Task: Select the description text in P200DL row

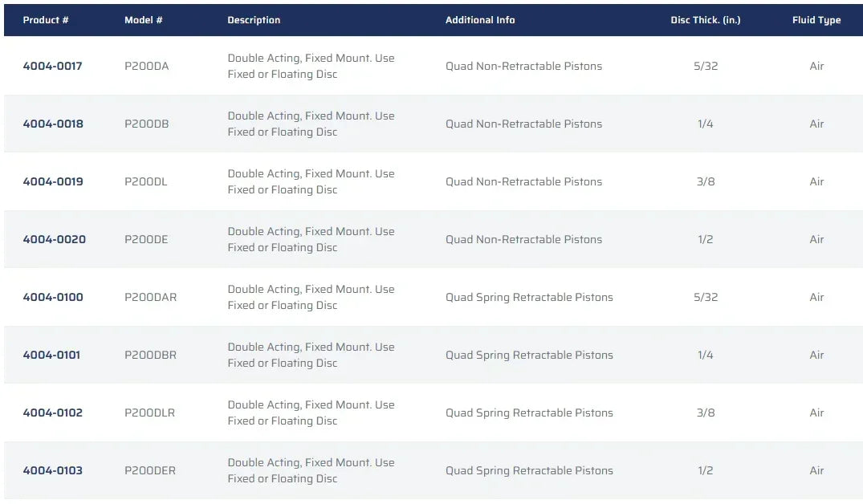Action: [x=311, y=181]
